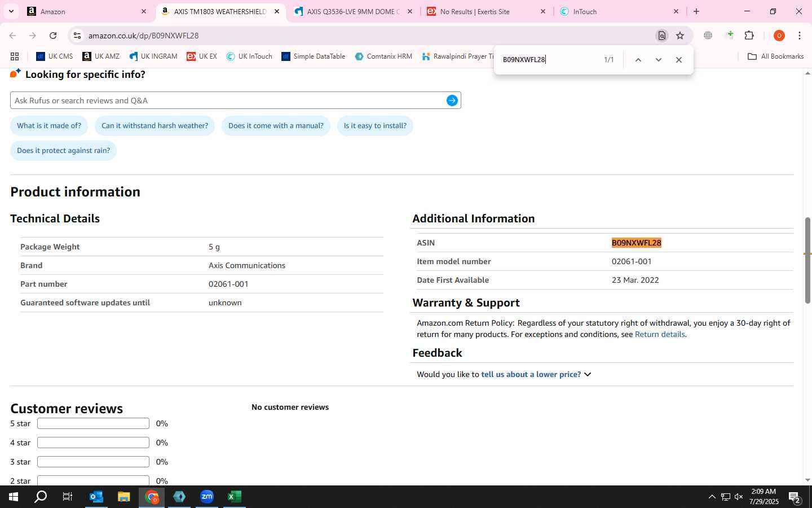Open the find-in-page address bar icon
Screen dimensions: 812x508
(x=662, y=36)
